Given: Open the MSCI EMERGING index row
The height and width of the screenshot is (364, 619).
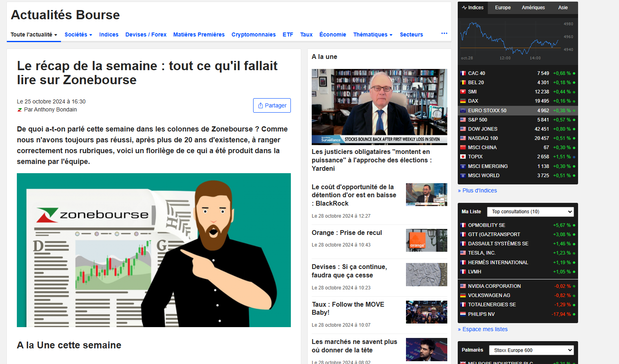Looking at the screenshot, I should pyautogui.click(x=518, y=166).
